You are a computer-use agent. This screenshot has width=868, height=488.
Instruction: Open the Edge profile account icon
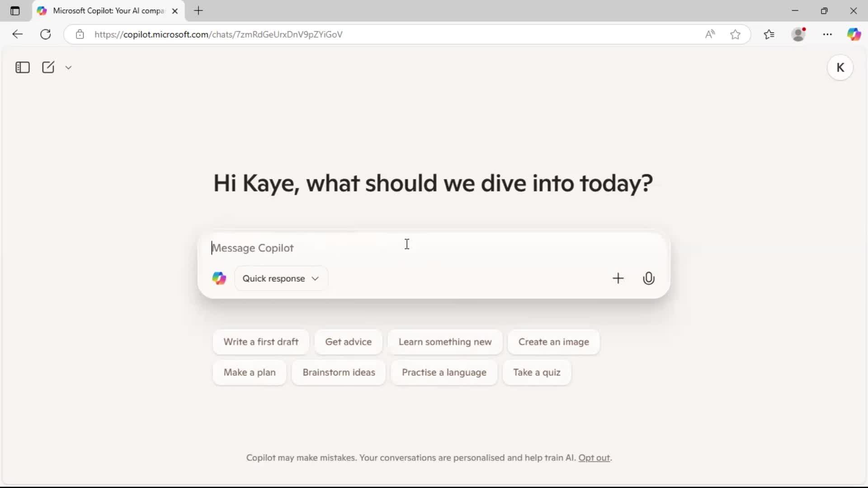click(x=799, y=34)
